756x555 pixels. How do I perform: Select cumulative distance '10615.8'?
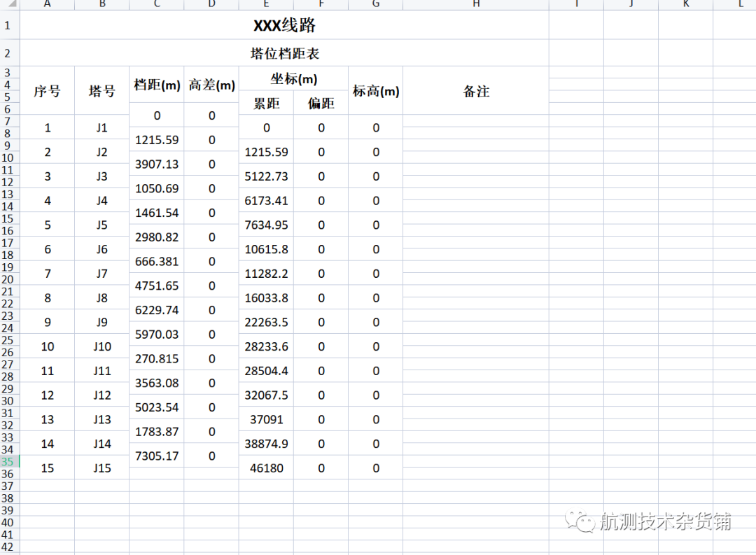(266, 249)
